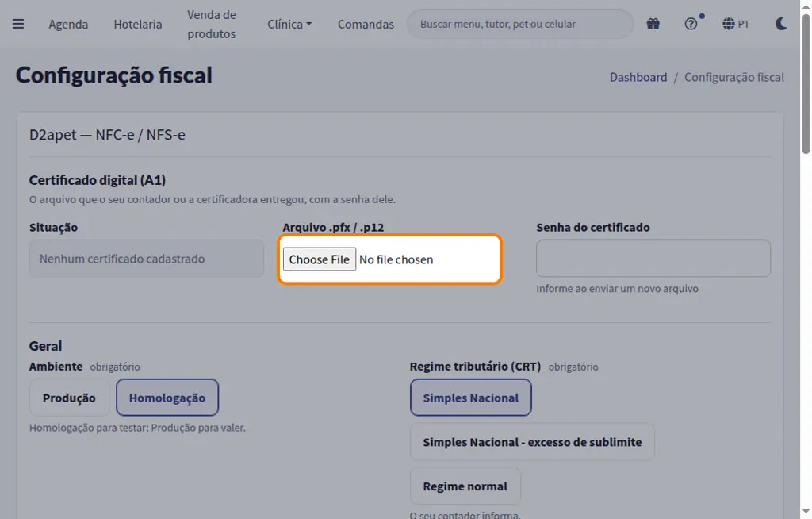The image size is (812, 519).
Task: Open Venda de produtos menu item
Action: coord(211,25)
